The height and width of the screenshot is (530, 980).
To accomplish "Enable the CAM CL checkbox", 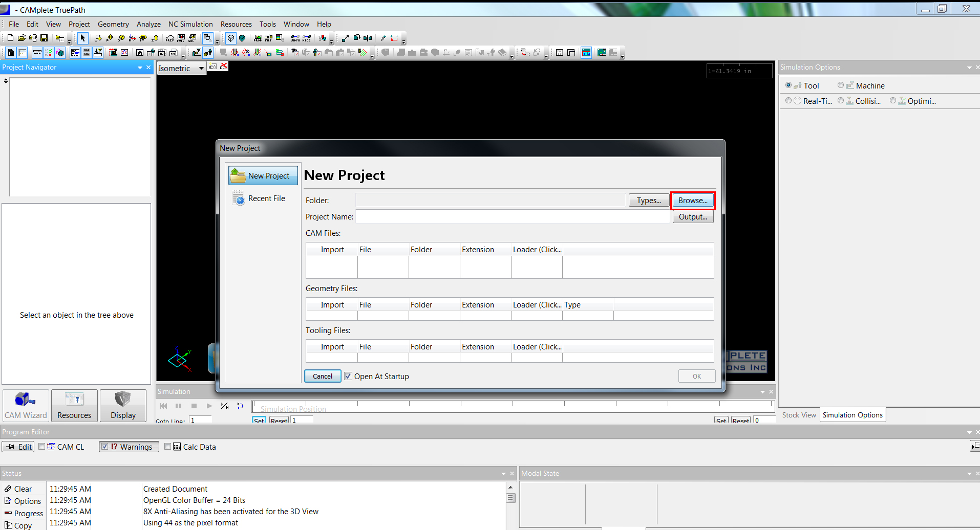I will click(x=42, y=447).
